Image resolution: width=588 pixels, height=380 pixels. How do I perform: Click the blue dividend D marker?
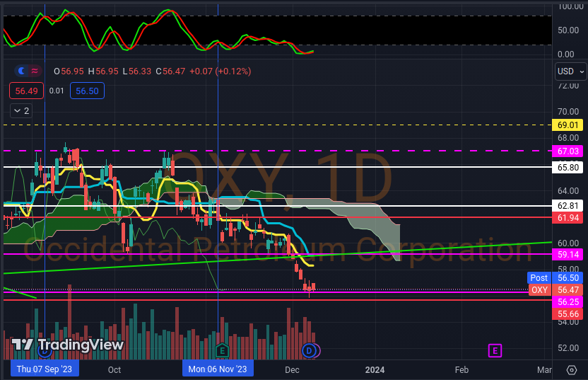pos(309,350)
